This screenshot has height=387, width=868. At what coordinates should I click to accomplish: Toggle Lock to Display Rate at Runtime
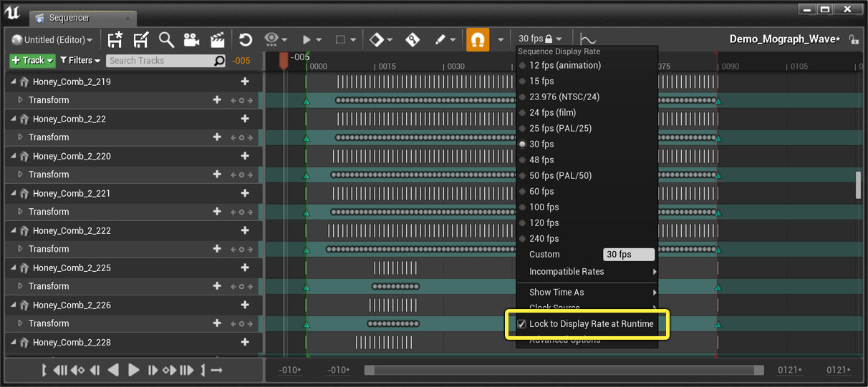[x=521, y=324]
